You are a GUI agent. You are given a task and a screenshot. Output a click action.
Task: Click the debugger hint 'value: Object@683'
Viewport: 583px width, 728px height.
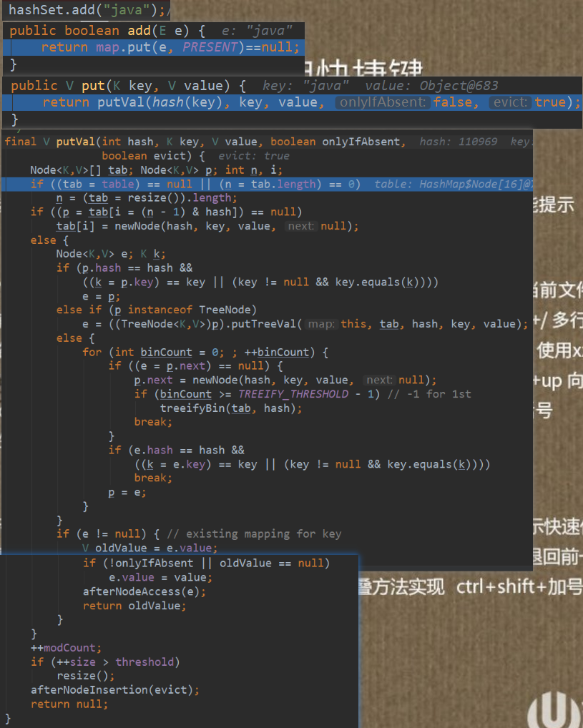pyautogui.click(x=431, y=86)
